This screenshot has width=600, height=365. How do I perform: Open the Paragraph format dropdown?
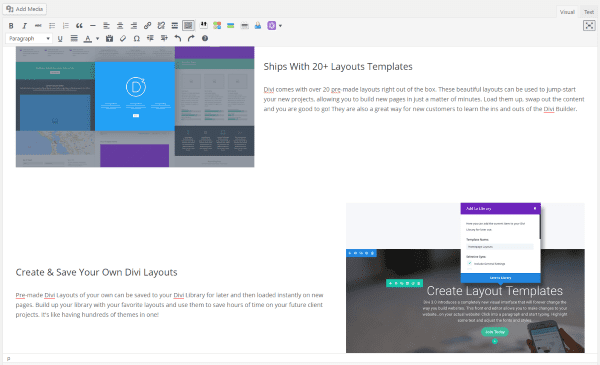[29, 38]
